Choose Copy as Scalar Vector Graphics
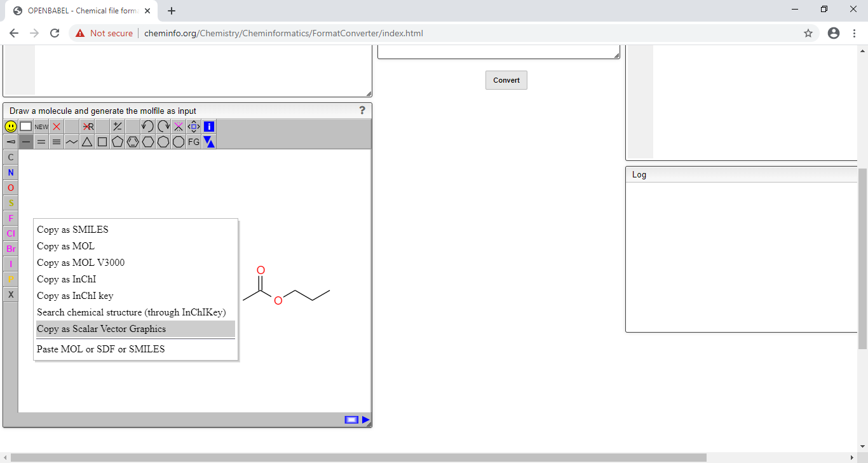 [x=136, y=329]
